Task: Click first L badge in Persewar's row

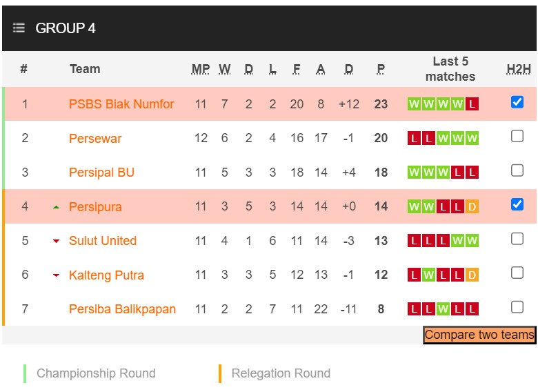Action: 414,139
